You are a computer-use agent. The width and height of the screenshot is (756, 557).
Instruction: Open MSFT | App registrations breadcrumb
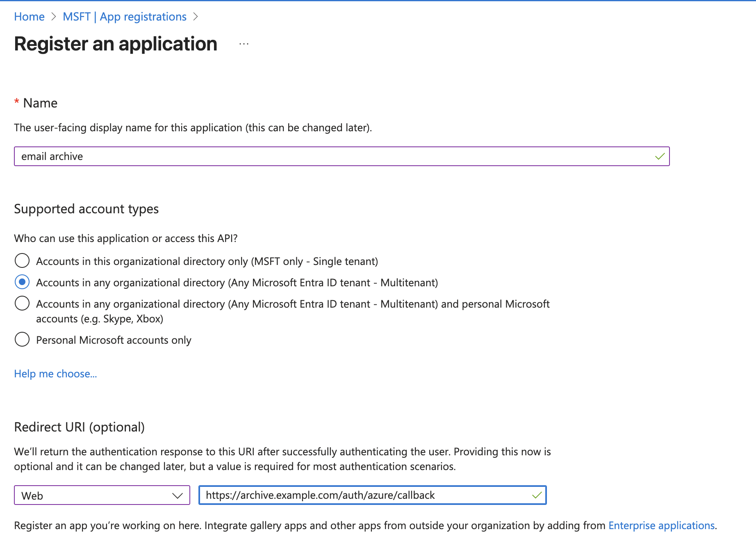point(124,17)
